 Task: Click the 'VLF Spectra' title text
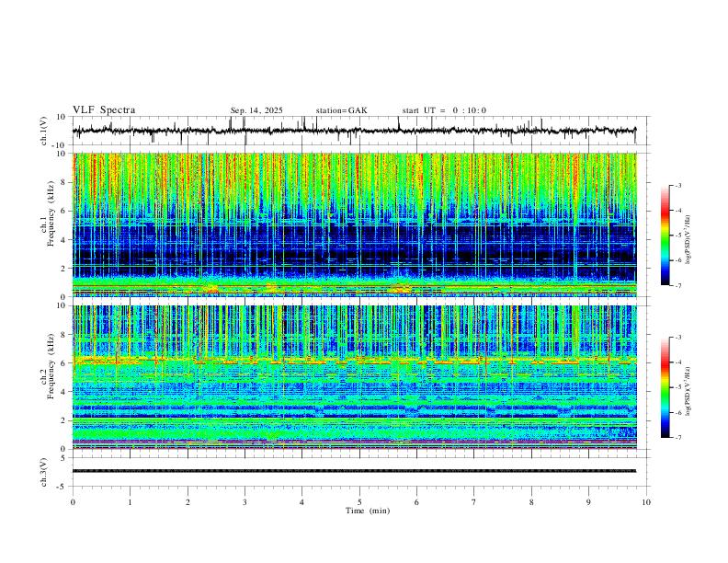(104, 110)
